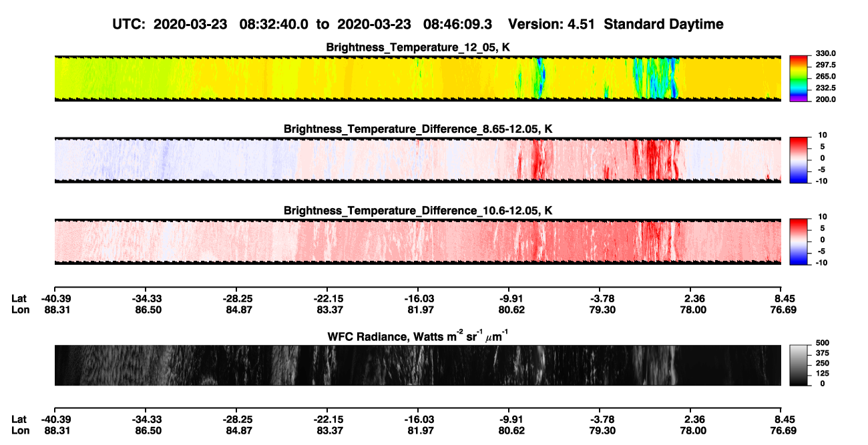Click the WFC Radiance grayscale image strip
This screenshot has width=868, height=445.
click(418, 366)
